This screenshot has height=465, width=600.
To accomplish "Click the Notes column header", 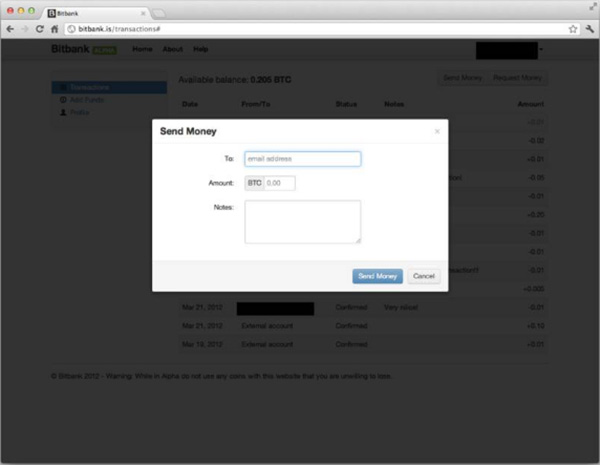I will click(x=394, y=104).
